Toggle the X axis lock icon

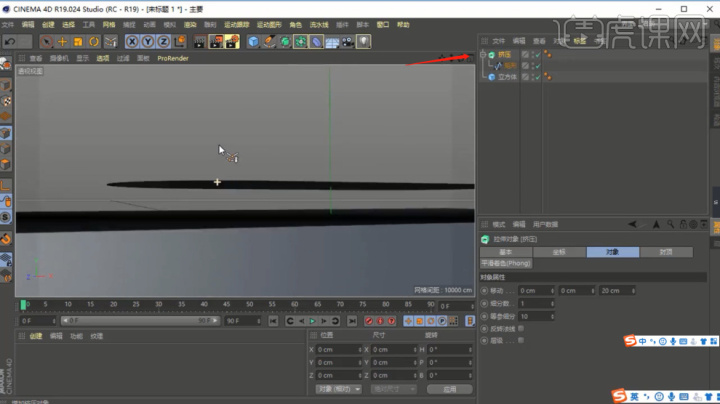(x=132, y=42)
